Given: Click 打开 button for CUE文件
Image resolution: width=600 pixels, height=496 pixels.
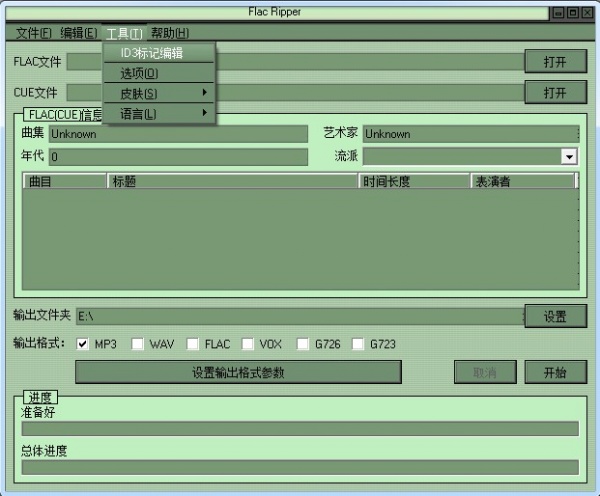Looking at the screenshot, I should click(x=555, y=92).
